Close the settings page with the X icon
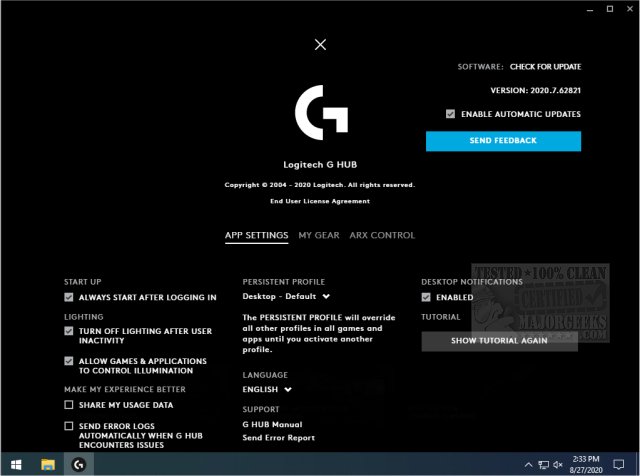The height and width of the screenshot is (476, 640). pos(320,44)
